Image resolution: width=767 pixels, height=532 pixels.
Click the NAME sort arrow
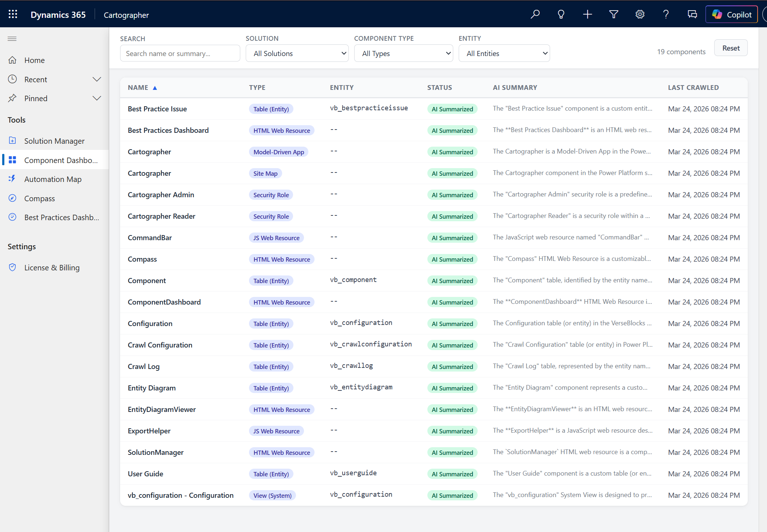point(155,88)
